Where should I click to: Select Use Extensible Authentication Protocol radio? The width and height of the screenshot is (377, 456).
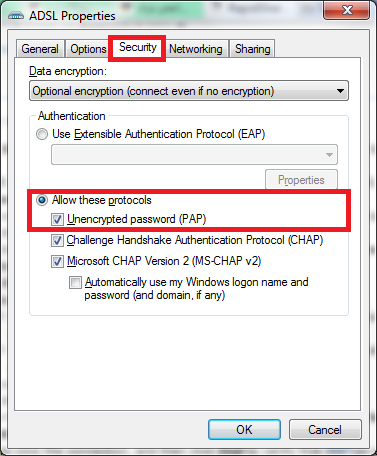pos(42,134)
